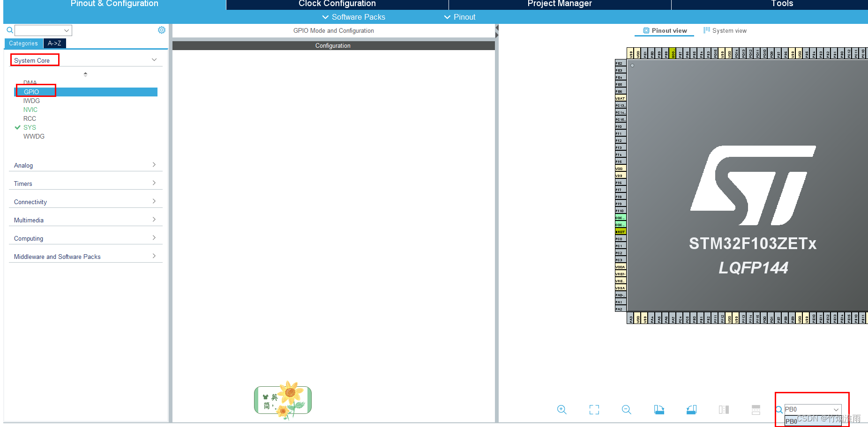Click pin PE1 on top edge
This screenshot has width=868, height=427.
pyautogui.click(x=645, y=53)
